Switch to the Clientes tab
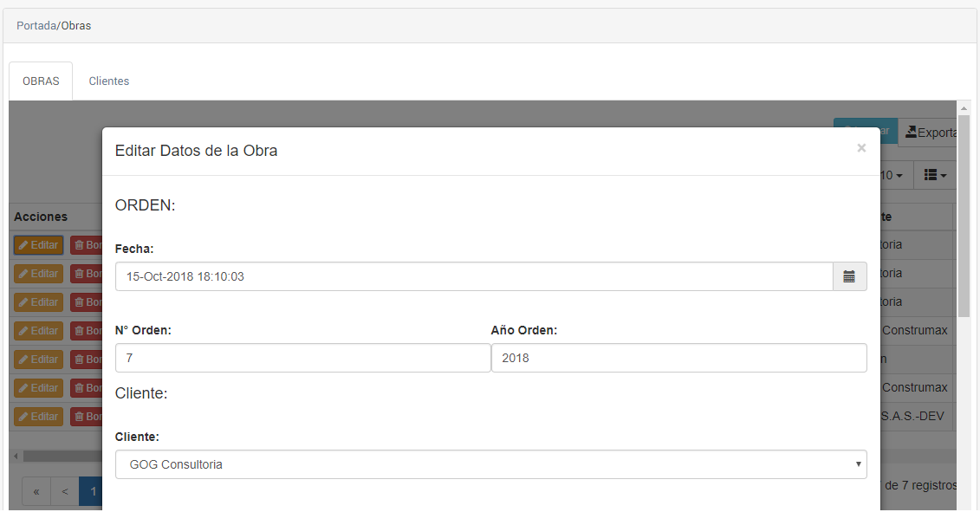The width and height of the screenshot is (980, 525). pos(108,81)
